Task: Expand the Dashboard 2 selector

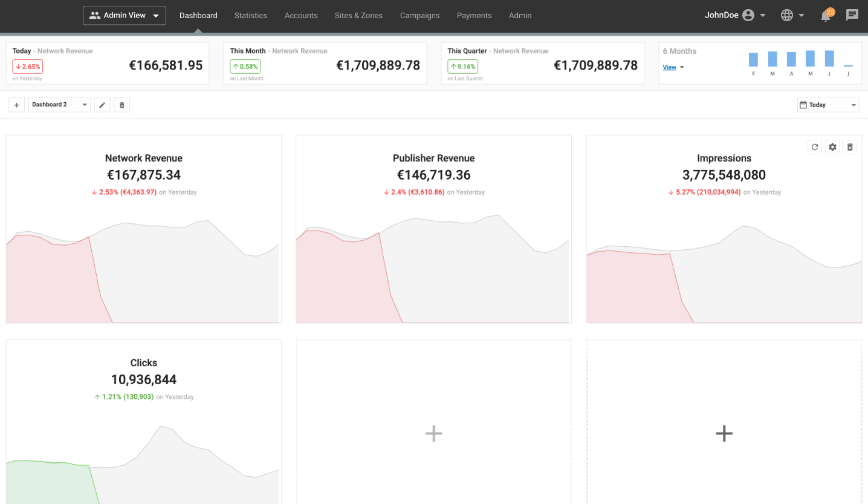Action: pos(59,105)
